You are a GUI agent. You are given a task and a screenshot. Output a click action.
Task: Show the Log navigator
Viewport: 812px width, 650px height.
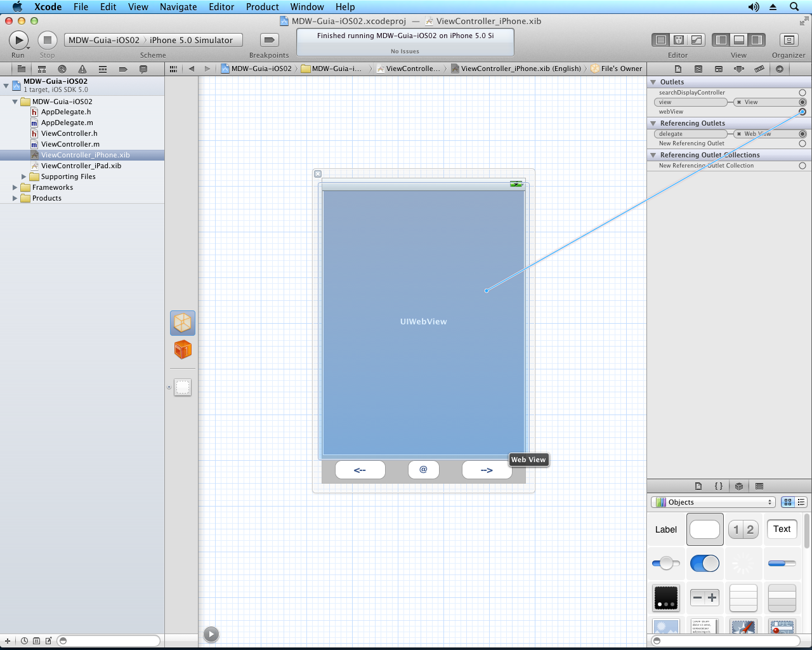143,69
